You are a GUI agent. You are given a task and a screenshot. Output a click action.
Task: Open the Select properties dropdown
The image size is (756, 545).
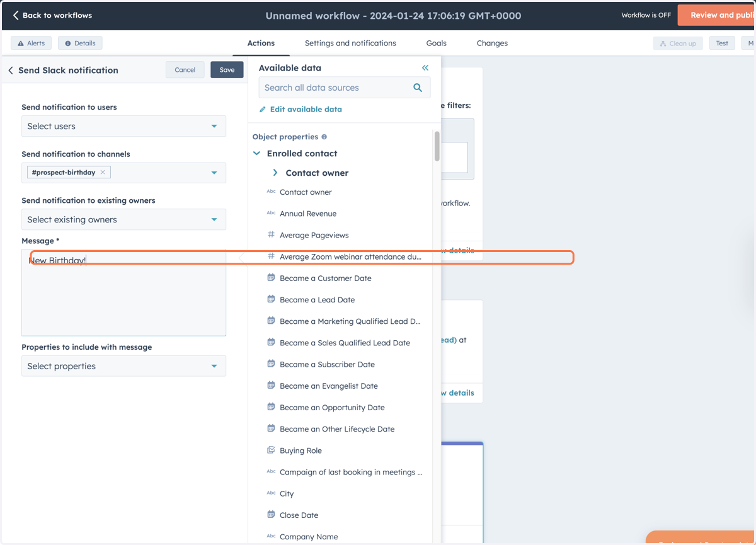point(123,366)
